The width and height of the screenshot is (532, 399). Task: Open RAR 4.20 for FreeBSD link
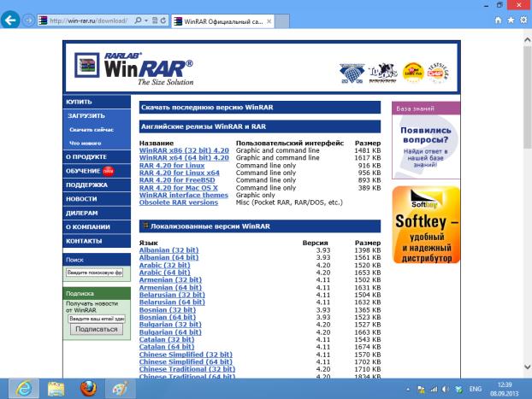tap(177, 180)
